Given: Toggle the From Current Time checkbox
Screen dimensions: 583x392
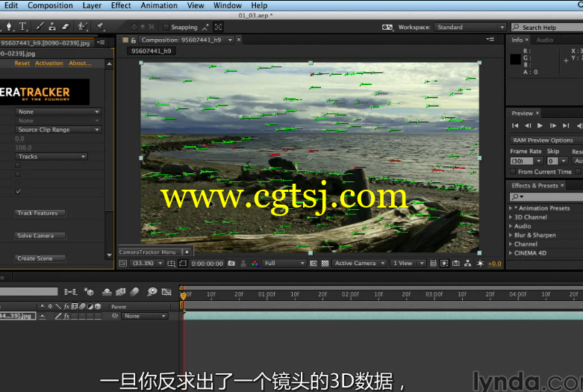Looking at the screenshot, I should point(513,172).
